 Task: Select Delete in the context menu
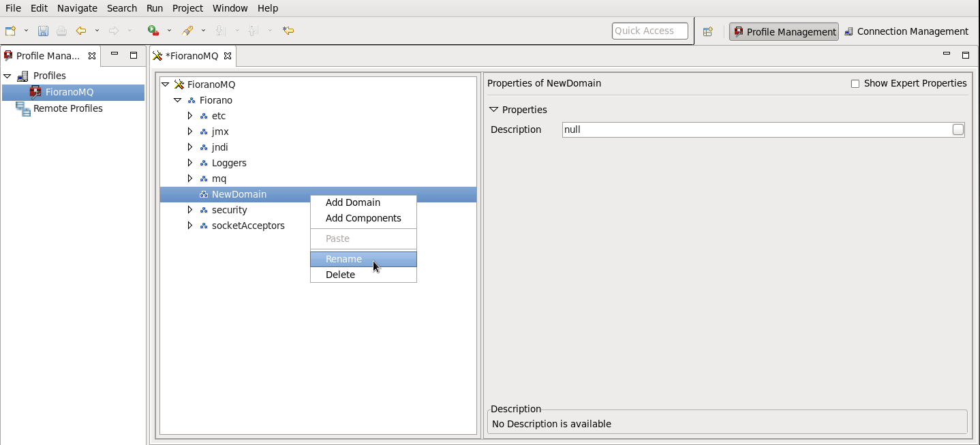coord(363,275)
